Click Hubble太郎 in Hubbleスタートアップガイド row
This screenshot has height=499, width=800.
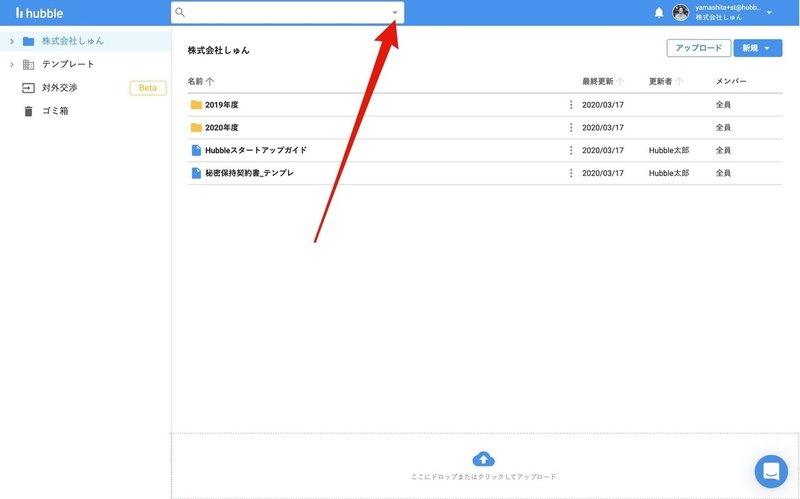point(669,151)
